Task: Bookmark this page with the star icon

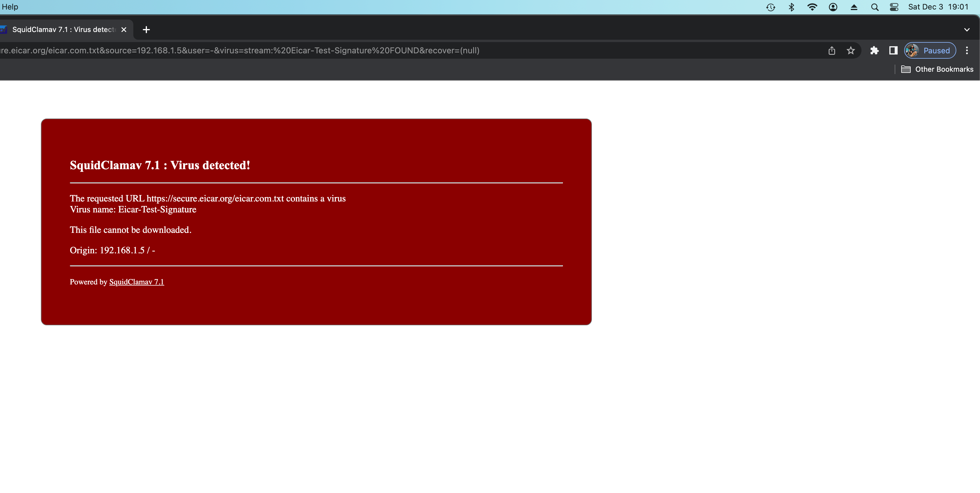Action: (x=851, y=51)
